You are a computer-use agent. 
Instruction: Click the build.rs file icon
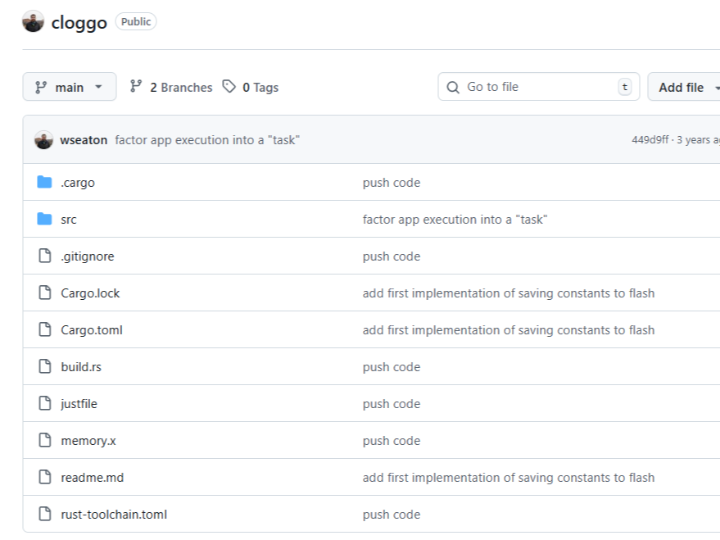tap(44, 367)
